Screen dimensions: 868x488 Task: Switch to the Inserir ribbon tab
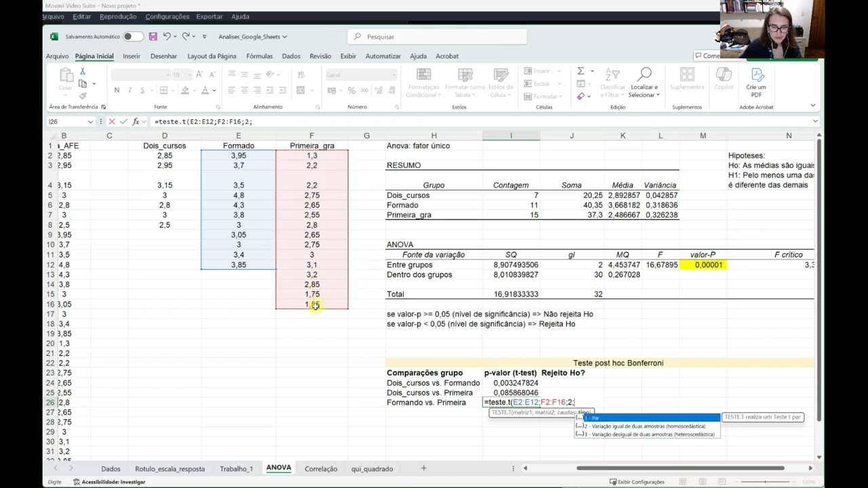click(132, 56)
